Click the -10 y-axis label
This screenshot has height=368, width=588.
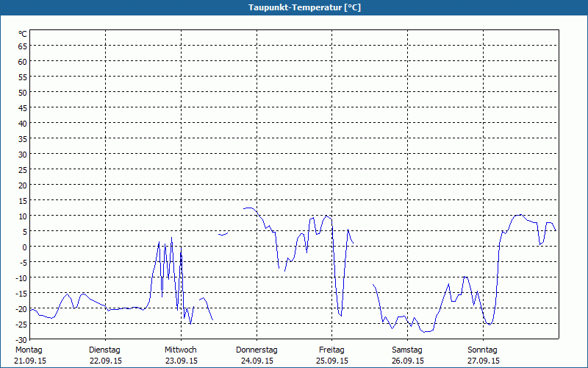[x=21, y=278]
